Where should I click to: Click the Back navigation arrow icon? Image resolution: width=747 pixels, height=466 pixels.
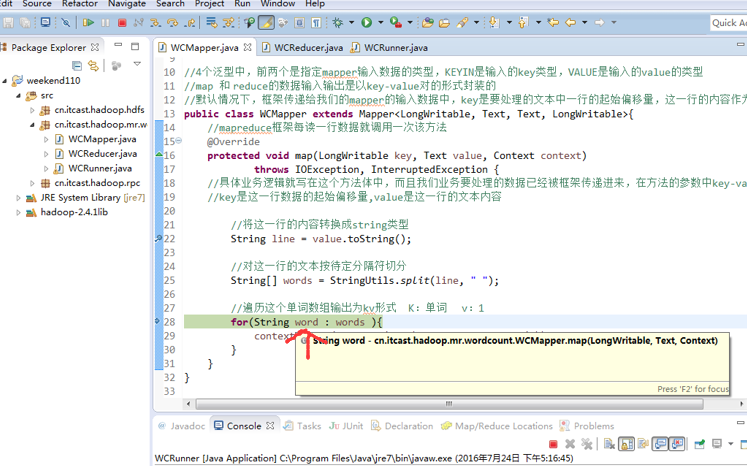point(570,22)
